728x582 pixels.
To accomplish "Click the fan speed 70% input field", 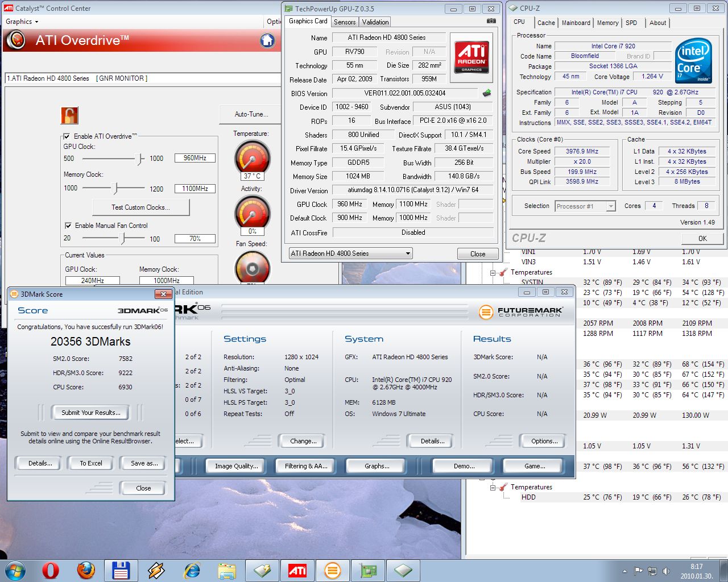I will pyautogui.click(x=195, y=239).
